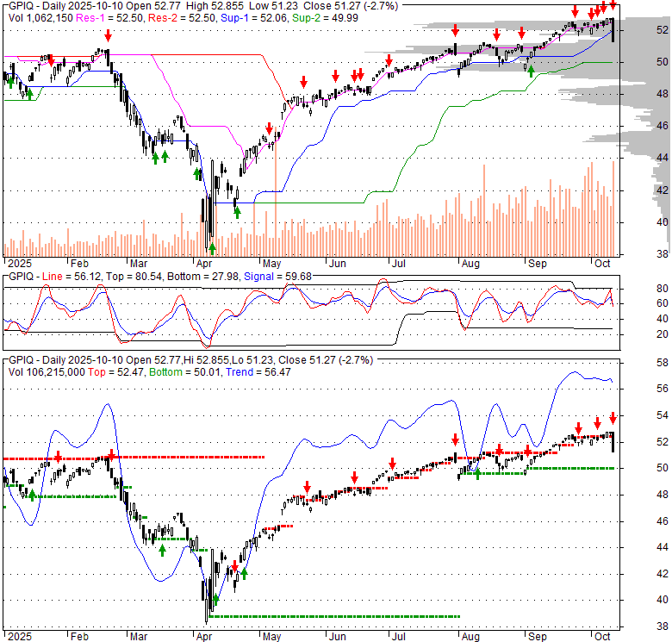Click the 'Sup-2 = 49.99' green label
The height and width of the screenshot is (642, 672).
tap(325, 18)
